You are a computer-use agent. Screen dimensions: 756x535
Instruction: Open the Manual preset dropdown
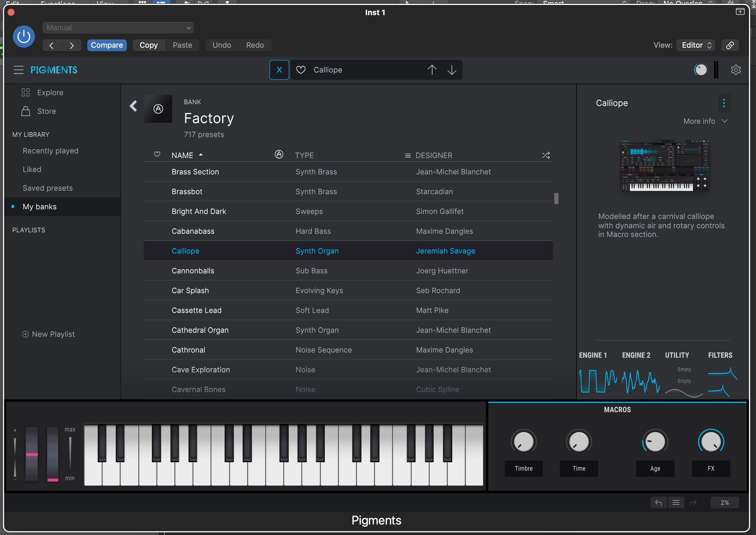(118, 28)
